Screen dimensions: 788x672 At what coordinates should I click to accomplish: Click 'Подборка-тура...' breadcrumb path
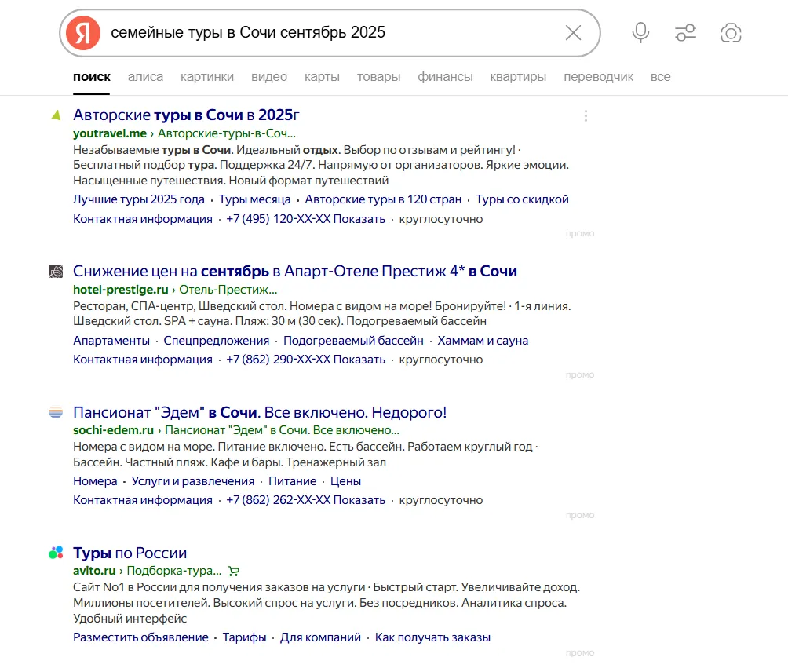(x=174, y=571)
